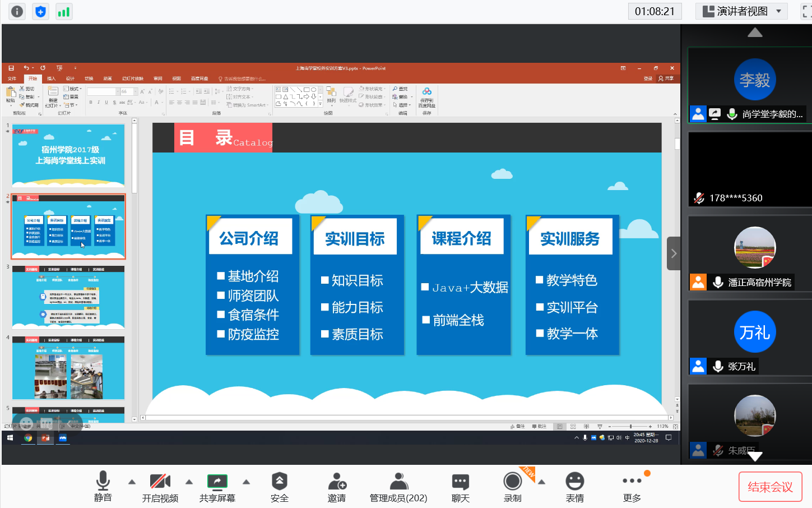Screen dimensions: 812x508
Task: Expand audio options arrow beside 静音
Action: tap(132, 482)
